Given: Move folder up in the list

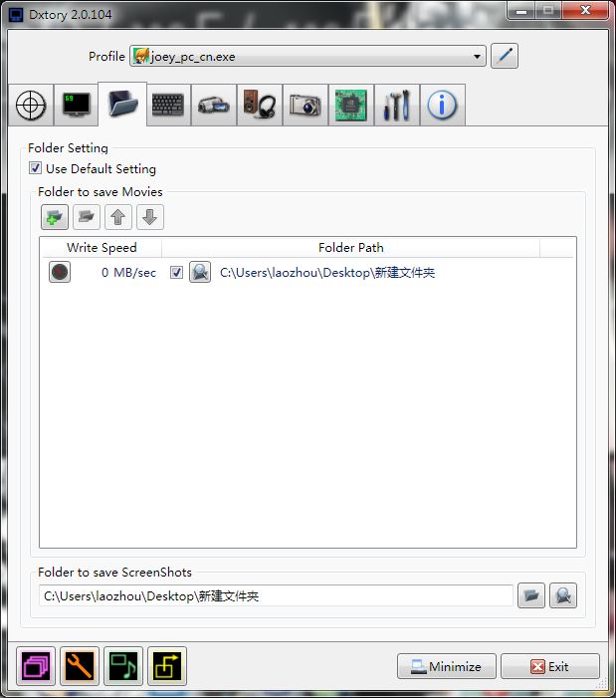Looking at the screenshot, I should pyautogui.click(x=118, y=217).
